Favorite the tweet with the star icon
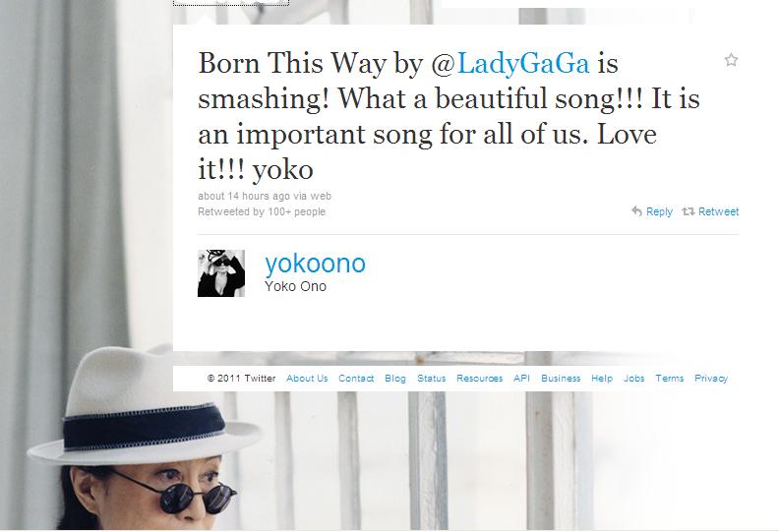 731,60
